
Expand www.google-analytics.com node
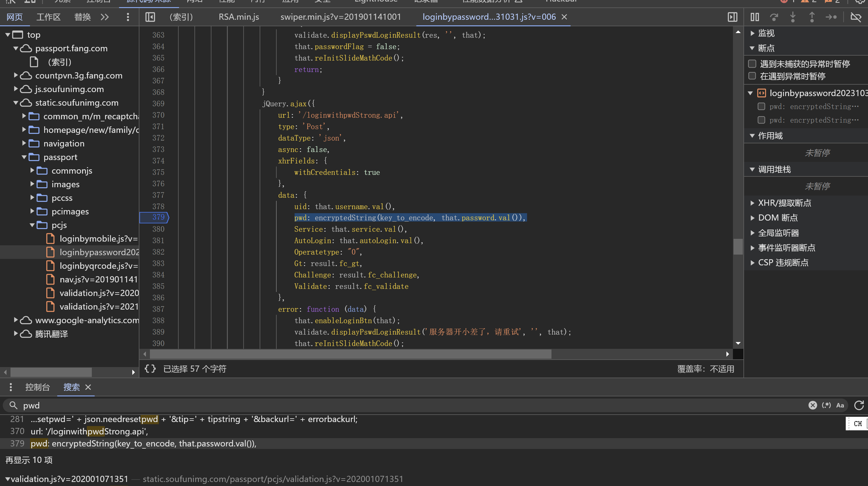point(15,320)
